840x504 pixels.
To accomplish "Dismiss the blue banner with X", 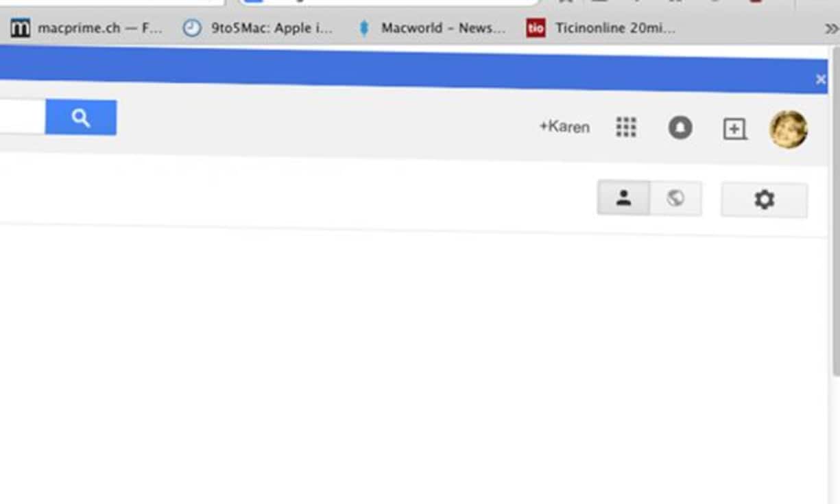I will (x=820, y=80).
